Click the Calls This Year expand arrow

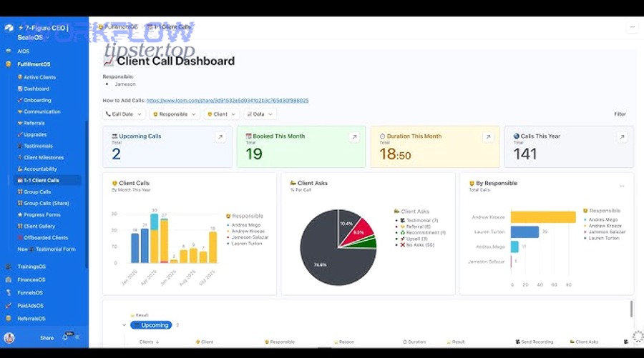pos(622,137)
